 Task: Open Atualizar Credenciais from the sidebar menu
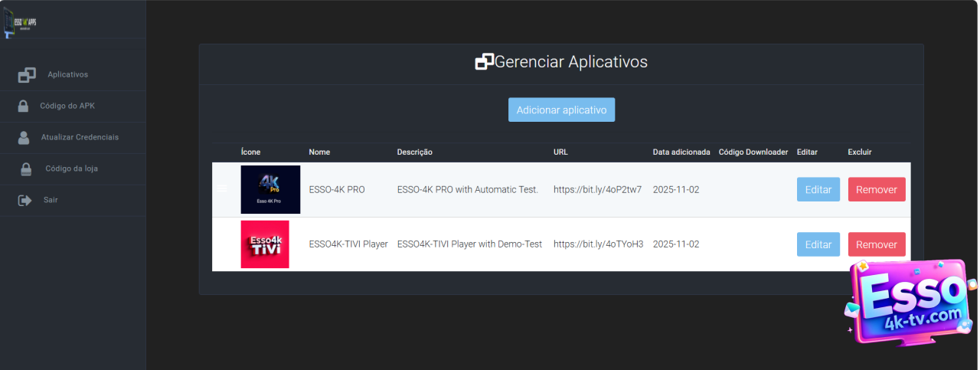point(80,138)
